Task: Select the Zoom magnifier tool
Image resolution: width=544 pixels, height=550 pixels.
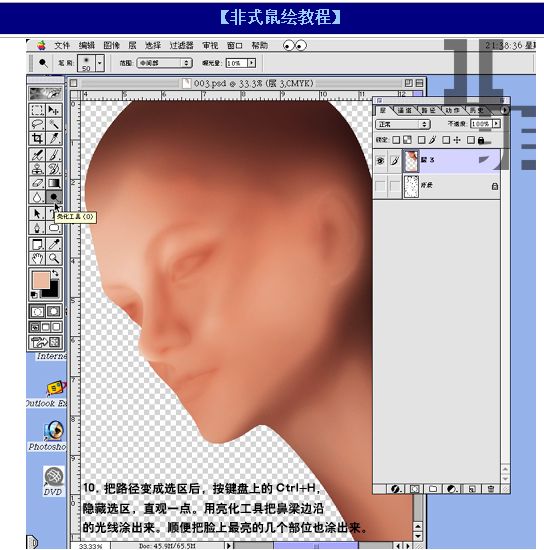Action: pyautogui.click(x=54, y=259)
